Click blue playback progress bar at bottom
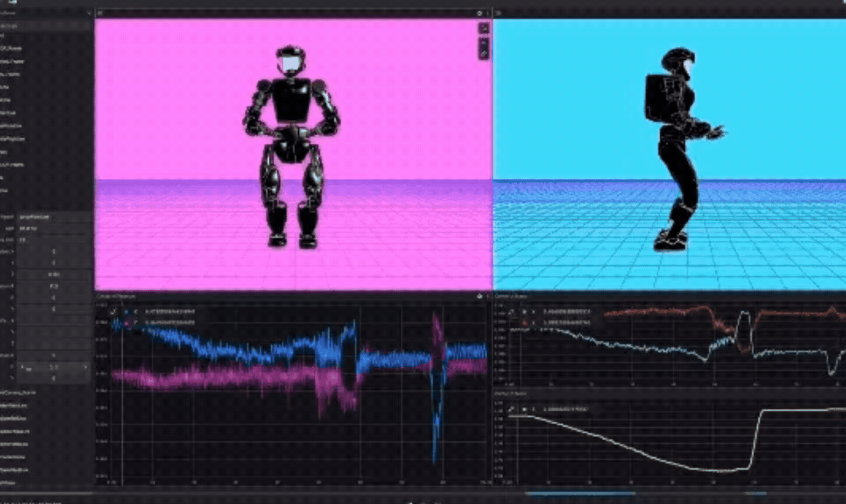Image resolution: width=846 pixels, height=504 pixels. point(579,493)
